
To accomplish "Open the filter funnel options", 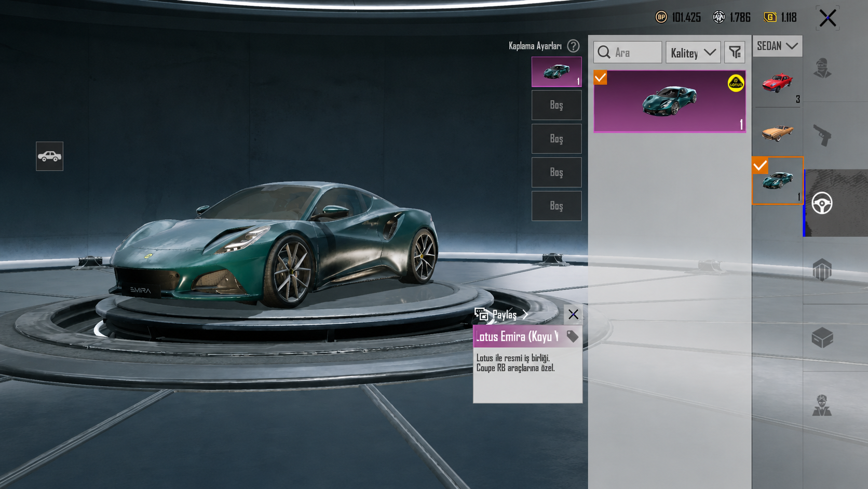I will coord(735,52).
